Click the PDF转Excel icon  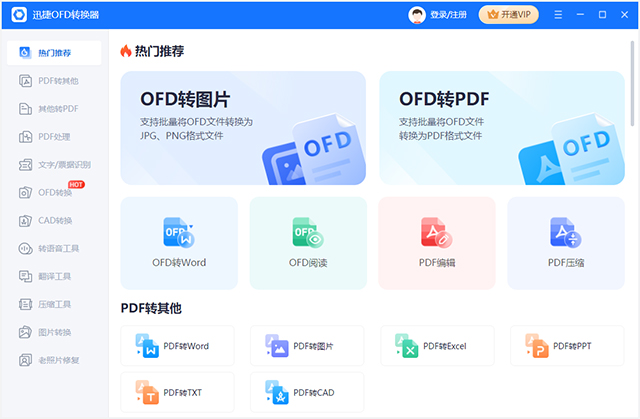click(x=407, y=346)
